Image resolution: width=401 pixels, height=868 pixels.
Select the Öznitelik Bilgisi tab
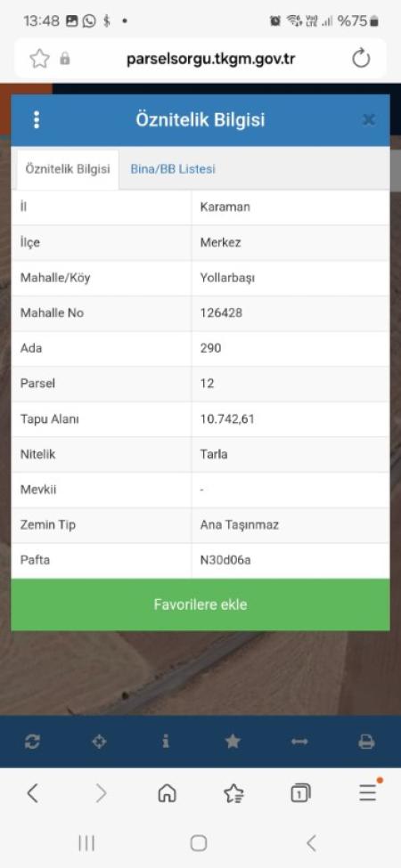(68, 169)
